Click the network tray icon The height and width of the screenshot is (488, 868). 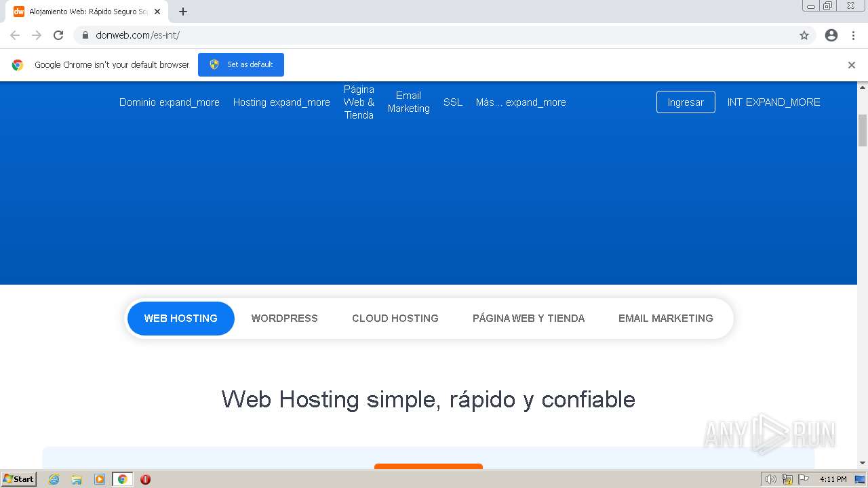pyautogui.click(x=787, y=479)
